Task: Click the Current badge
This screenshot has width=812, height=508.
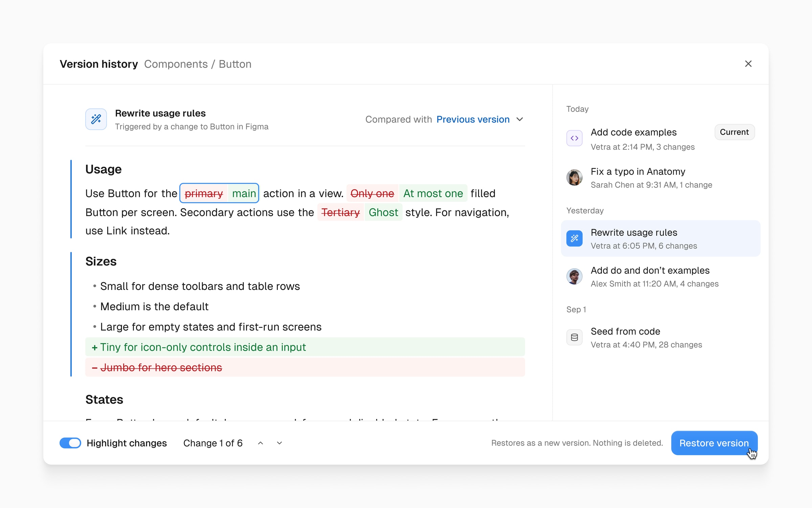Action: pyautogui.click(x=734, y=132)
